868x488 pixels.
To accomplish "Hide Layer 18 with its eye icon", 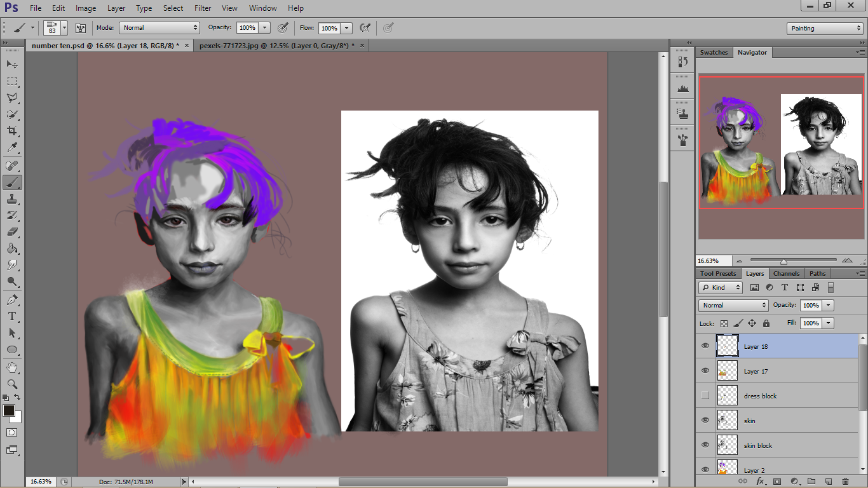I will coord(705,346).
